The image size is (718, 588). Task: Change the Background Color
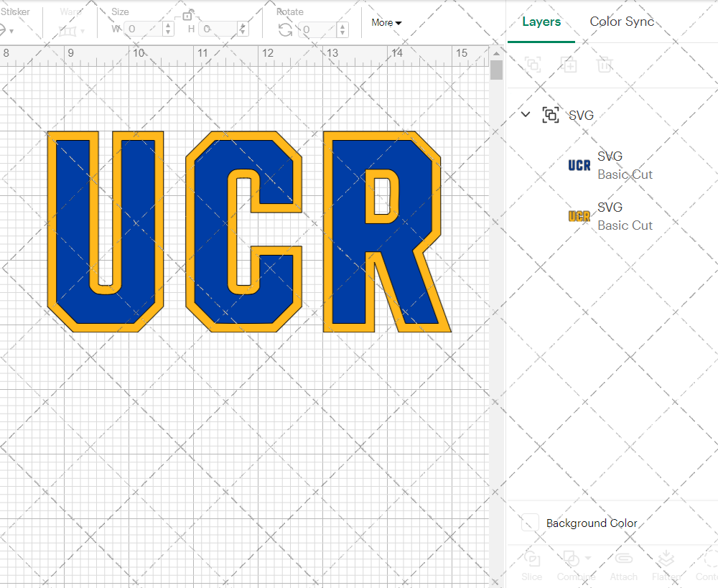click(529, 523)
